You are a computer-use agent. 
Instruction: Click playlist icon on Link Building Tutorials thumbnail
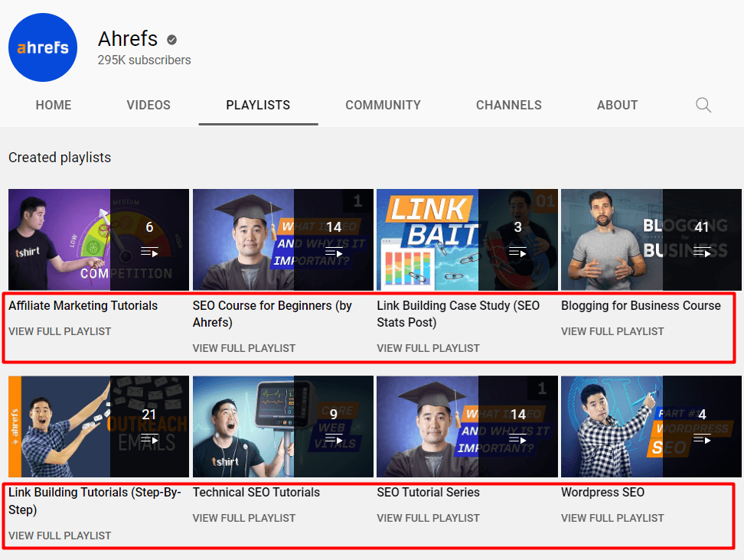149,440
